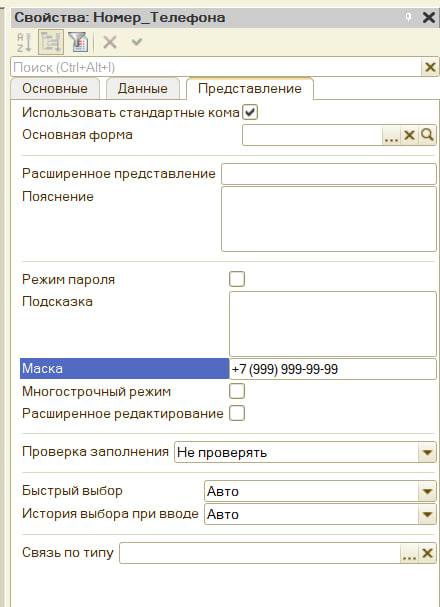Screen dimensions: 440x607
Task: Click the Поиск (Ctrl+Alt+I) search field
Action: tap(216, 67)
